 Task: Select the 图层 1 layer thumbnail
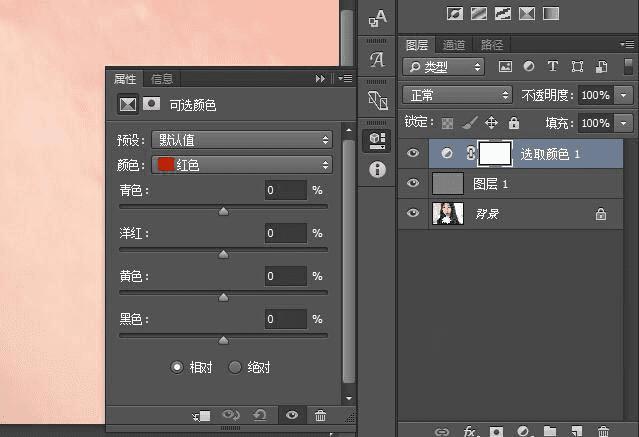coord(448,183)
